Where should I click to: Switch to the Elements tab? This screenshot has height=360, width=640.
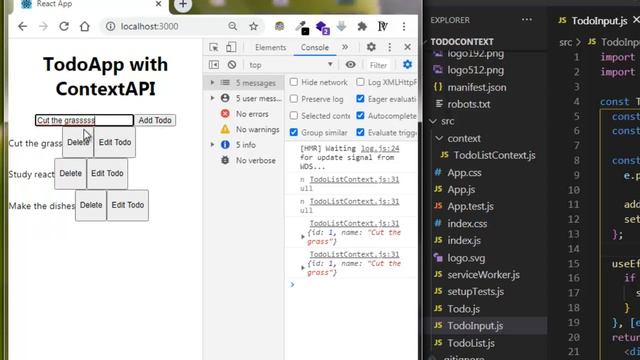pyautogui.click(x=271, y=47)
